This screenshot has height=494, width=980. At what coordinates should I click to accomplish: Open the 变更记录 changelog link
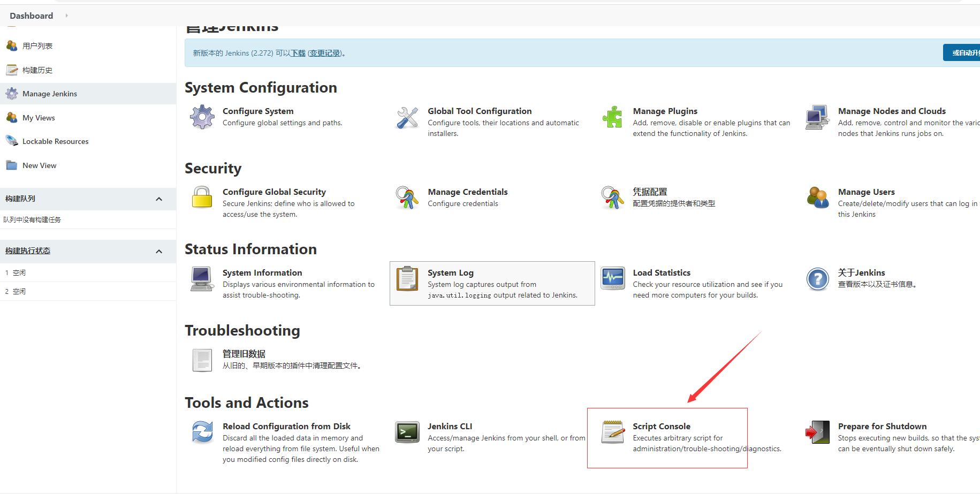tap(325, 53)
